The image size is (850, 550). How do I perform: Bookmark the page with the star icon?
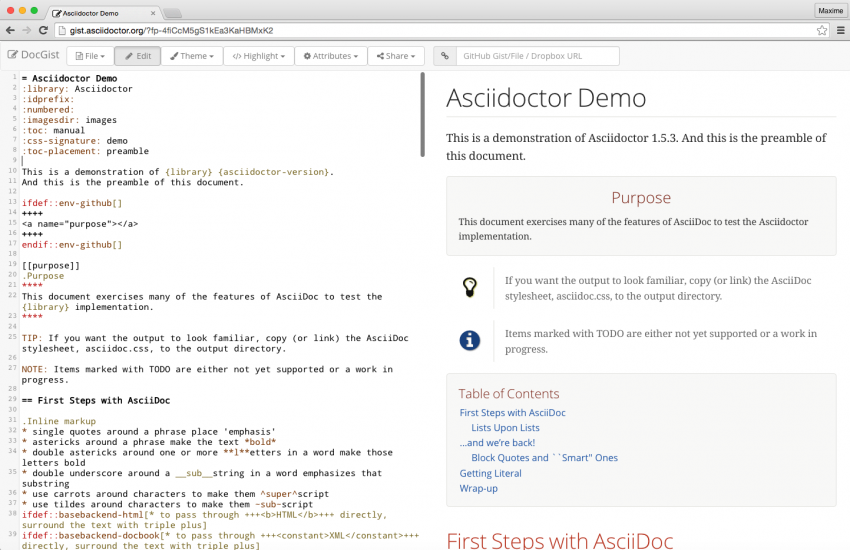822,30
